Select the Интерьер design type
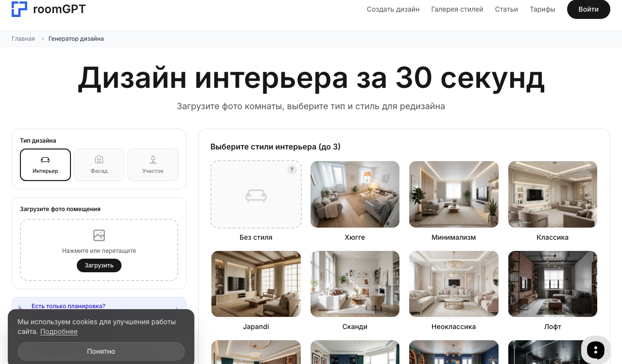The width and height of the screenshot is (622, 364). pos(45,165)
